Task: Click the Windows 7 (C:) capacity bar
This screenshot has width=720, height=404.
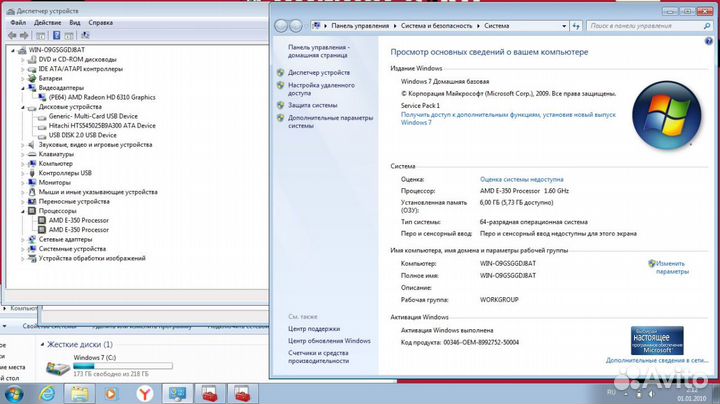Action: point(123,366)
